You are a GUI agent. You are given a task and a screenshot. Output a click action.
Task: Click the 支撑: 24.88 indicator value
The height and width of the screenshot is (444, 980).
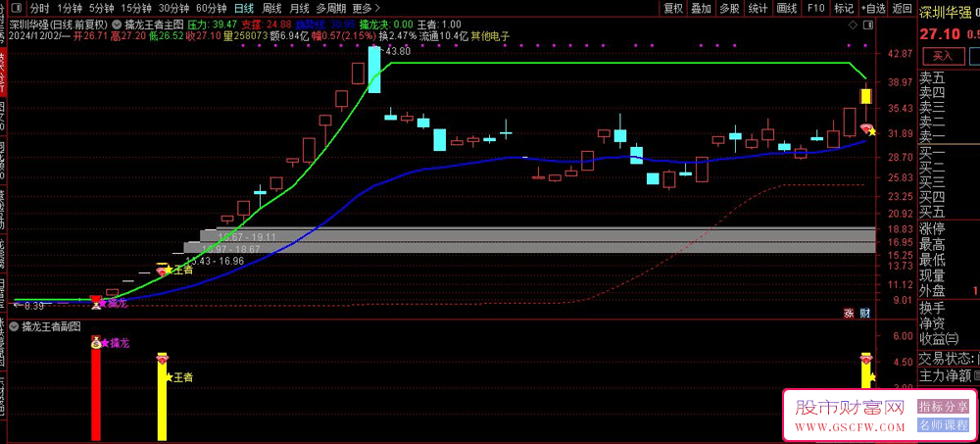point(267,25)
